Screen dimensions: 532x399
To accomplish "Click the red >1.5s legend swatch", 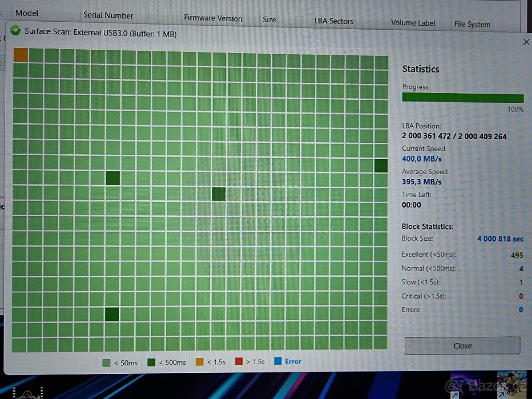I will click(x=239, y=361).
